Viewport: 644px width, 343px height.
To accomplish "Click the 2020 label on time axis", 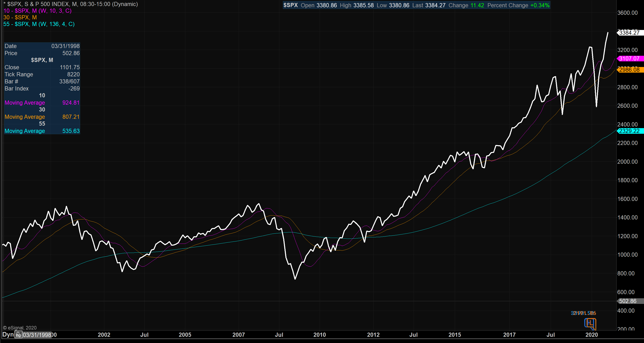I will point(592,335).
